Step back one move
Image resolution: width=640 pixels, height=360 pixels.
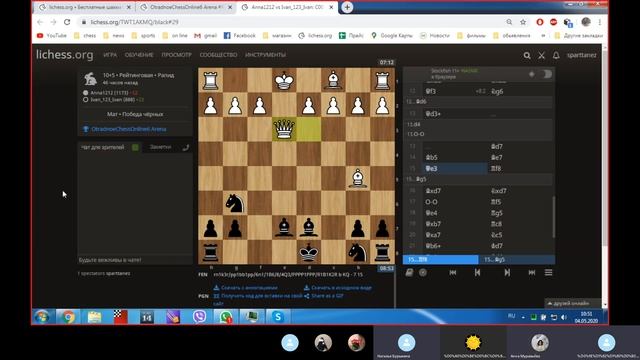pyautogui.click(x=478, y=272)
